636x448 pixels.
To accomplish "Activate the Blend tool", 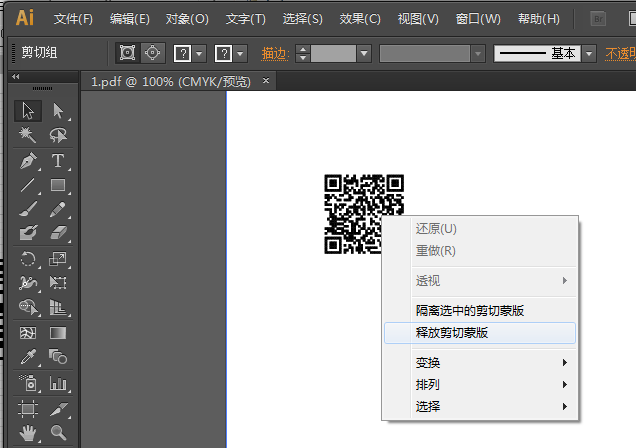I will (x=58, y=357).
